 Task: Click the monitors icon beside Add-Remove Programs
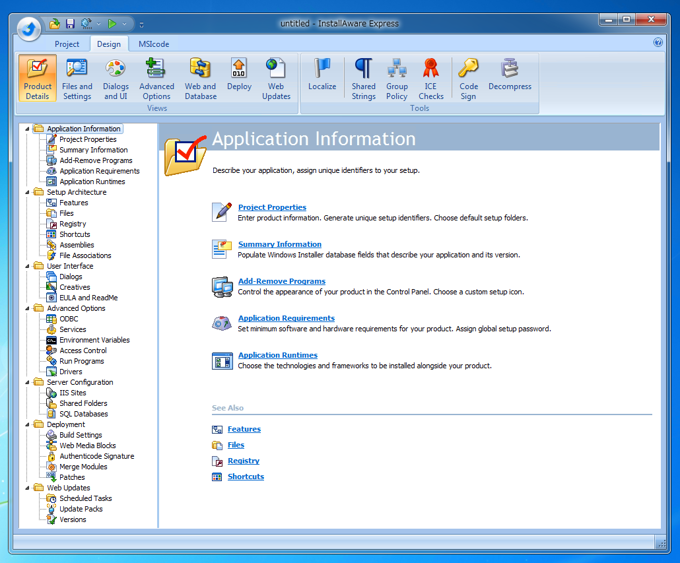click(222, 286)
